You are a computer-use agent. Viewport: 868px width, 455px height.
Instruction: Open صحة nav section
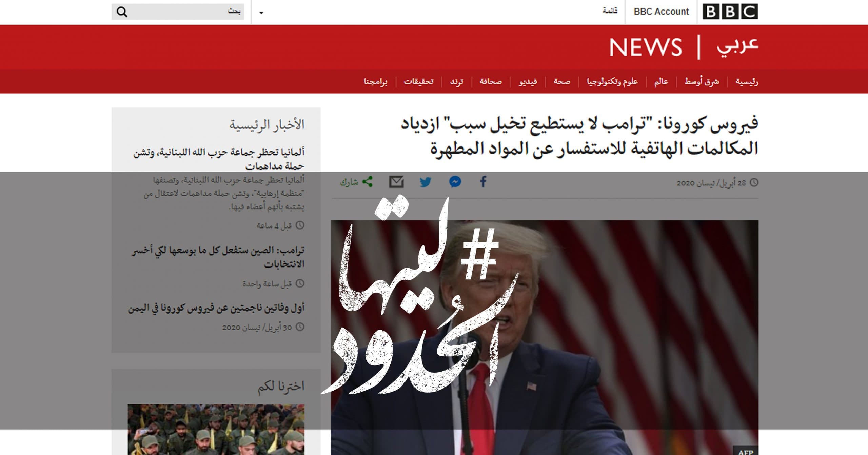click(562, 82)
